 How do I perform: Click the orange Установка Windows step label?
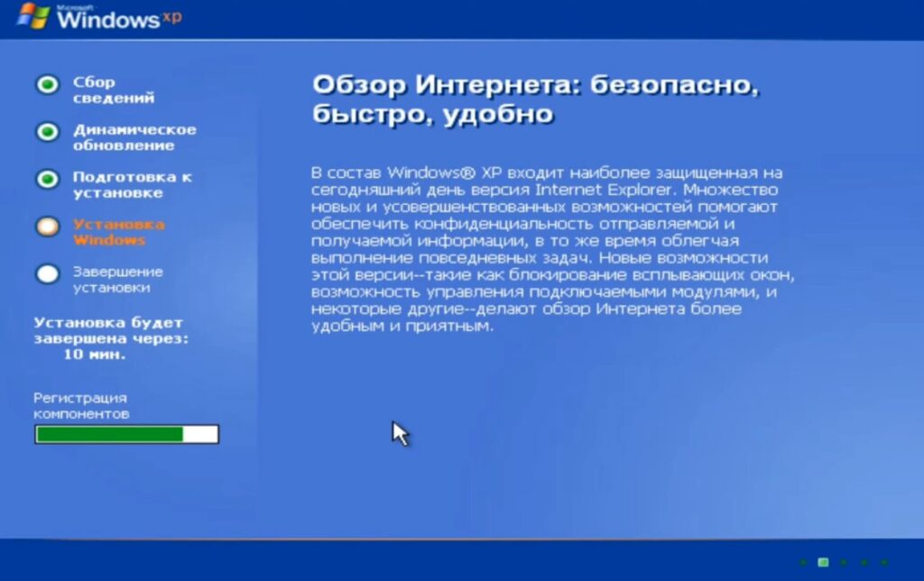[118, 232]
